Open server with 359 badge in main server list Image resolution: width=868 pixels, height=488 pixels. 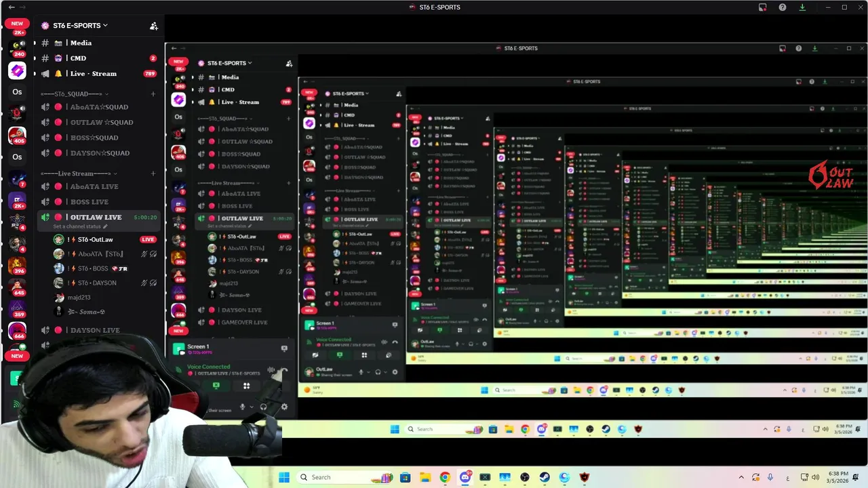click(17, 309)
